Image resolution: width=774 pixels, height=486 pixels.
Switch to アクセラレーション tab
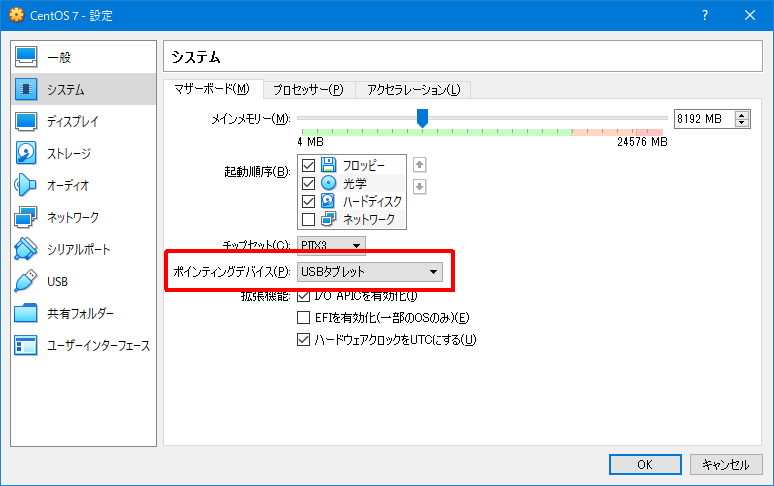tap(414, 90)
